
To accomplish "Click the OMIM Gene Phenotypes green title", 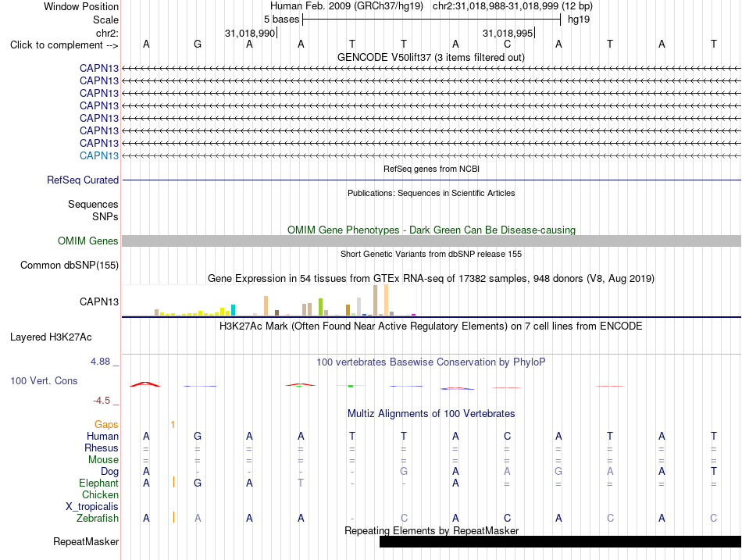I will tap(432, 230).
